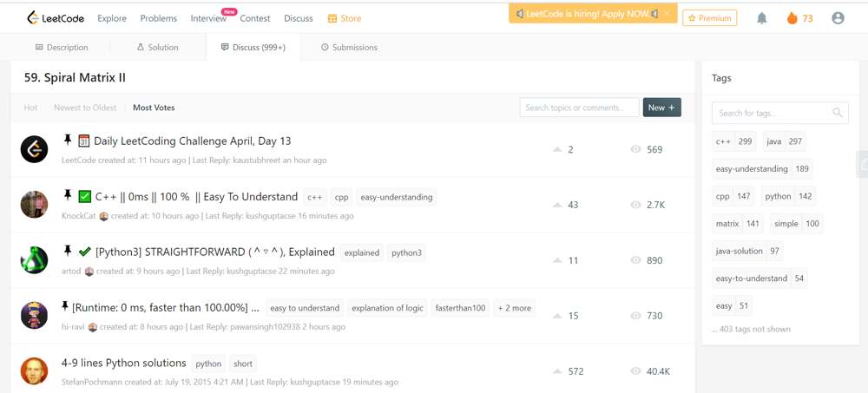Open 4-9 lines Python solutions post
Screen dimensions: 868x393
click(124, 364)
